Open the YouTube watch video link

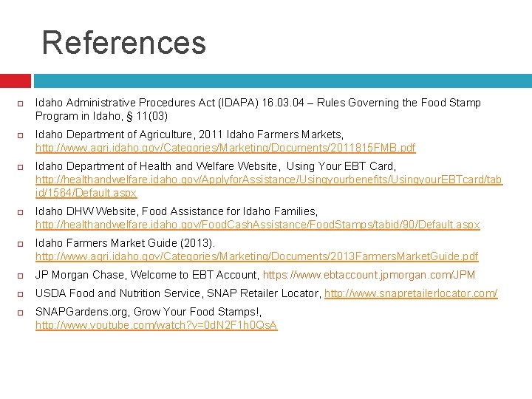[x=157, y=325]
